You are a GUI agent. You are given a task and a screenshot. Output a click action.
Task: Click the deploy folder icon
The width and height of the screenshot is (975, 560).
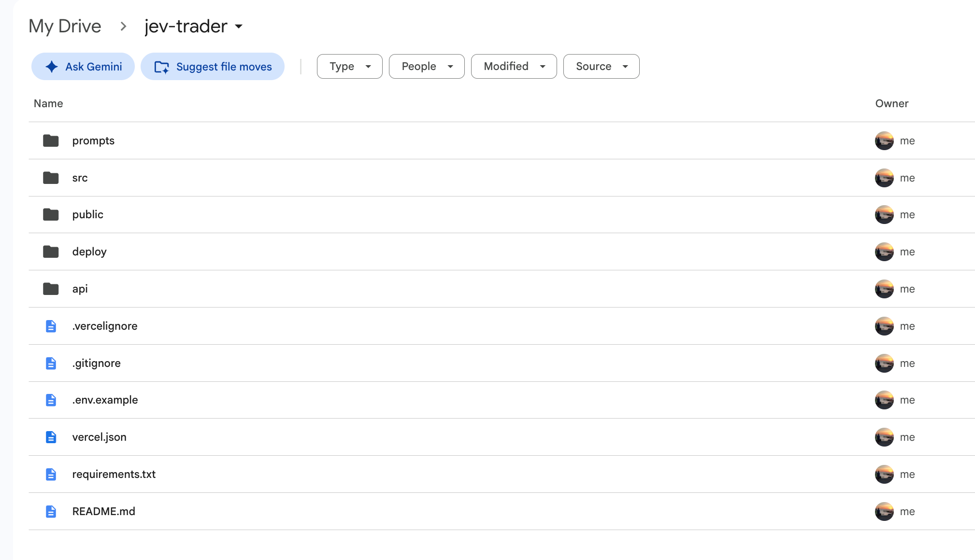click(51, 252)
